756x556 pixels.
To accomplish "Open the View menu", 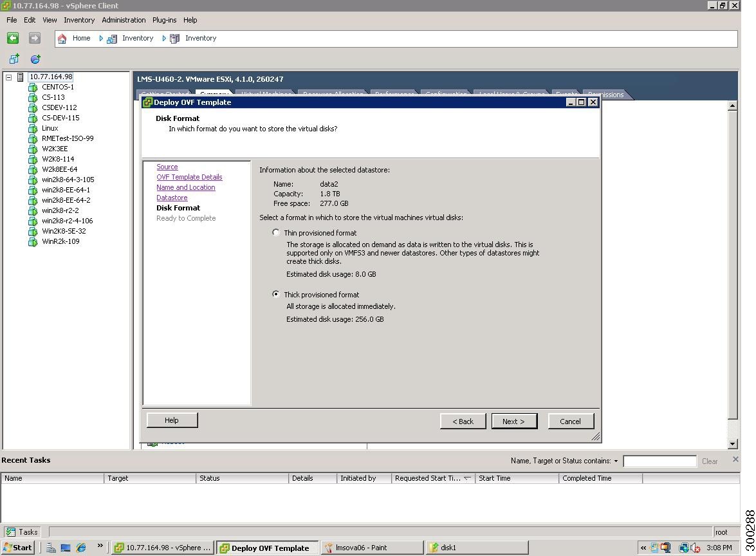I will point(50,20).
